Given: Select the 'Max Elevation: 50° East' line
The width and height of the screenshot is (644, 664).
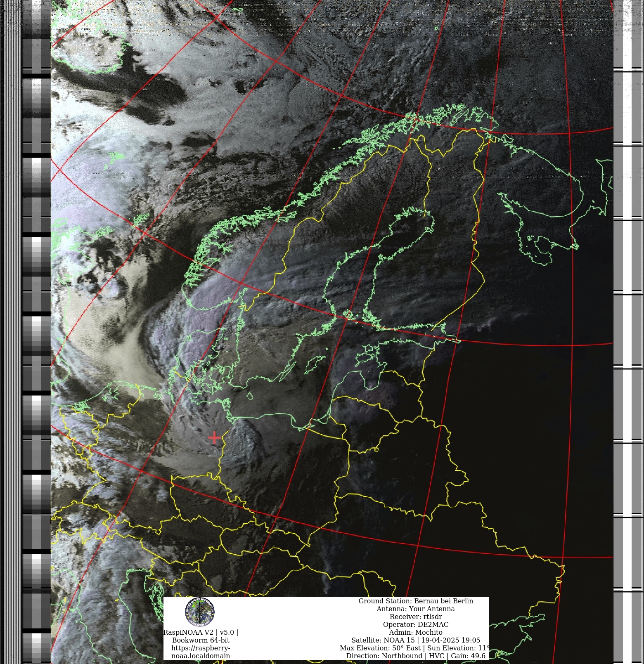Looking at the screenshot, I should (415, 648).
